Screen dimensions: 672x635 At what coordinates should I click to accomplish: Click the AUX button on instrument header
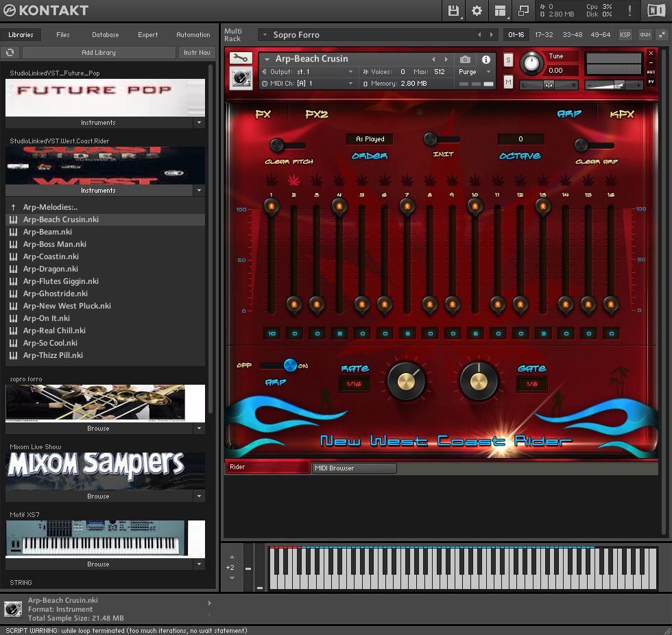[x=651, y=72]
